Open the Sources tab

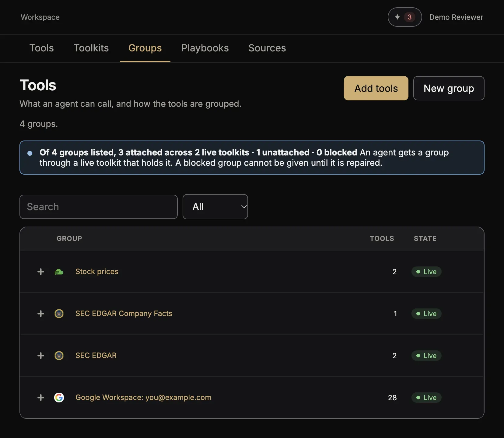click(267, 48)
